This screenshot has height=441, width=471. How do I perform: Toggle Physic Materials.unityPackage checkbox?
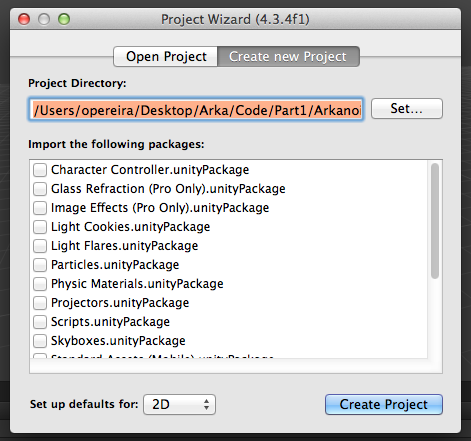(40, 284)
